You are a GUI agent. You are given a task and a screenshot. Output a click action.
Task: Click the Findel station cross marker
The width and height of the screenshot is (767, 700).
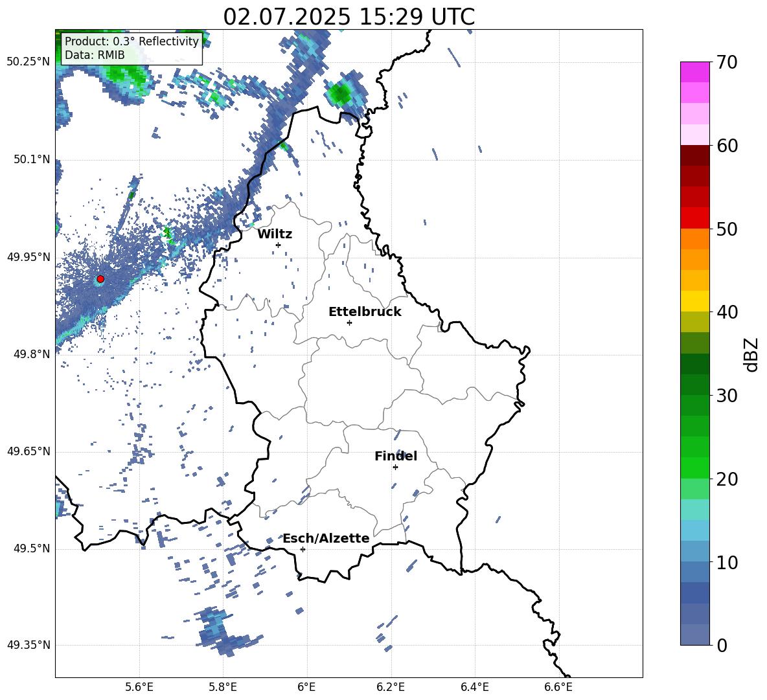coord(395,468)
